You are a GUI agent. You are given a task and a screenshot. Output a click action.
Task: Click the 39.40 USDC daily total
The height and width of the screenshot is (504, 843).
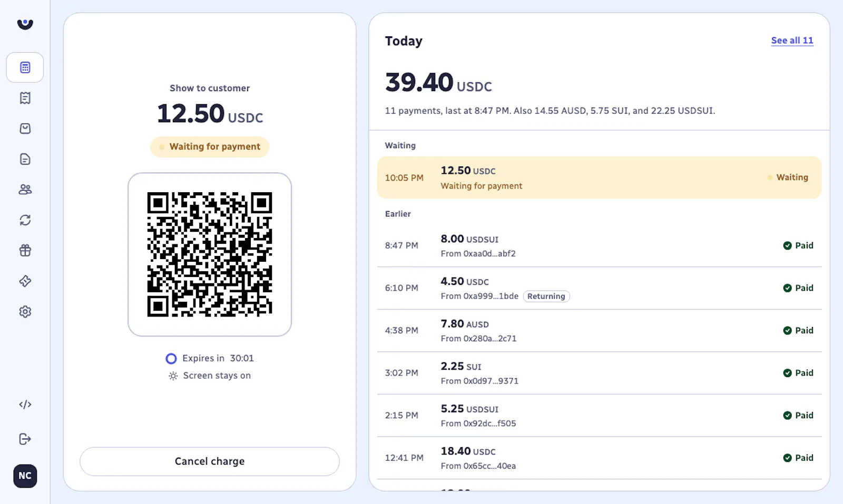pos(438,83)
